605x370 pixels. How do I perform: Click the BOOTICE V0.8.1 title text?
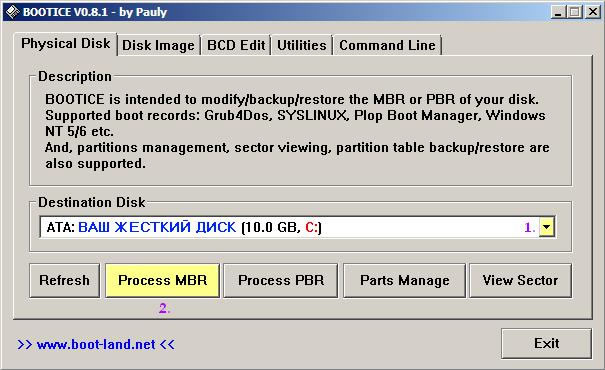(x=95, y=12)
